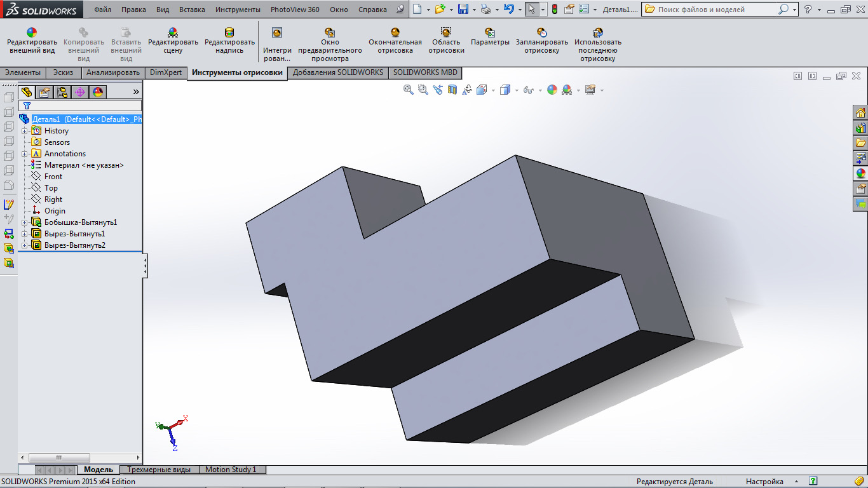The height and width of the screenshot is (488, 868).
Task: Expand the History tree node
Action: coord(25,131)
